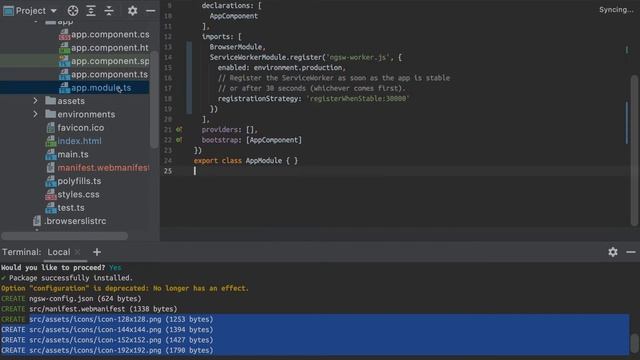Open Terminal panel settings gear
The image size is (640, 360).
coord(613,252)
